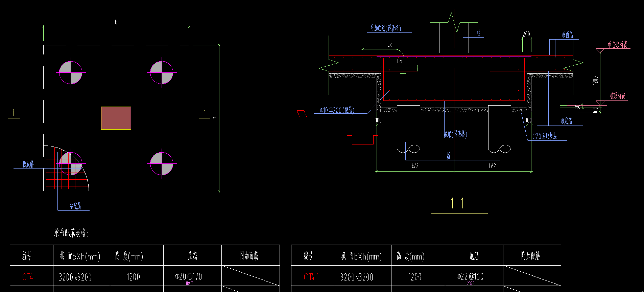
Task: Select the 50 vertical dimension near 桩顶标高
Action: pyautogui.click(x=577, y=107)
